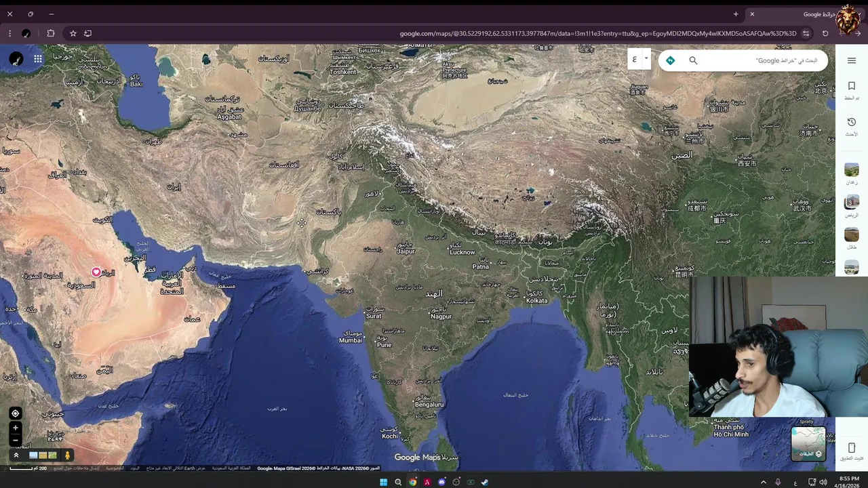This screenshot has height=488, width=868.
Task: Open Street View Pegman
Action: (x=66, y=455)
